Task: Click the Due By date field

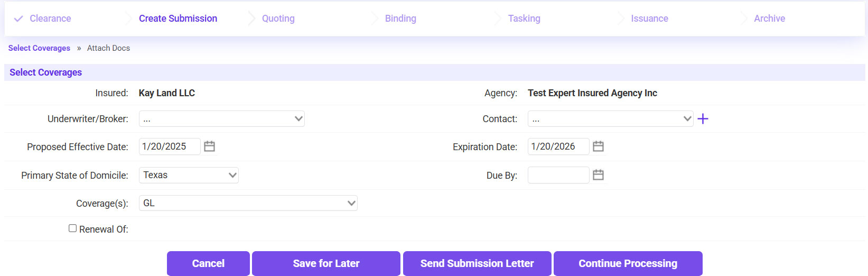Action: 558,175
